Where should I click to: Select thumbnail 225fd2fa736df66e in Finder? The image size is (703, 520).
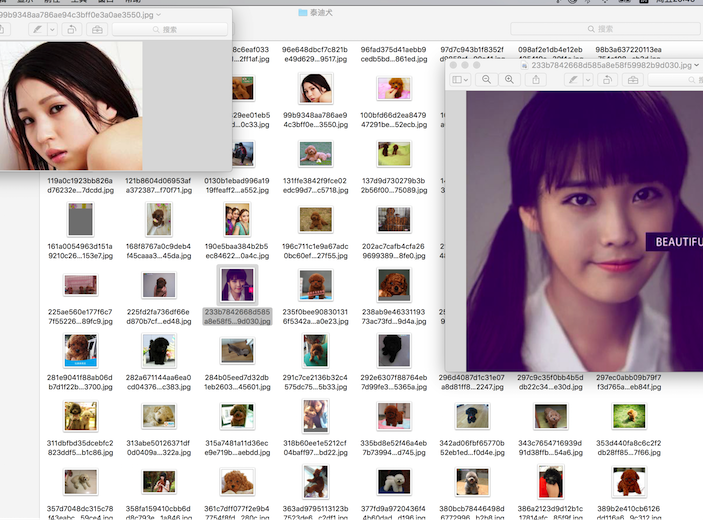(x=159, y=285)
